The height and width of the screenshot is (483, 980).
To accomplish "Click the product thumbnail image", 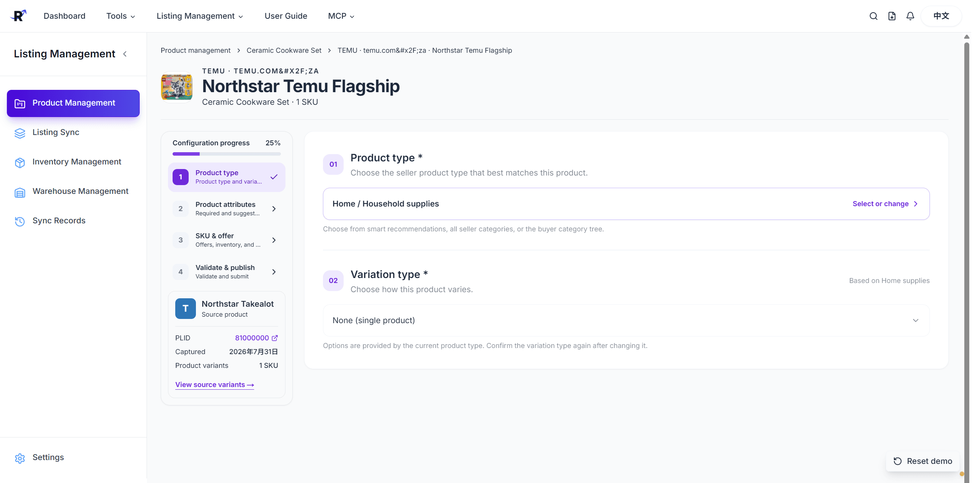I will (x=177, y=87).
